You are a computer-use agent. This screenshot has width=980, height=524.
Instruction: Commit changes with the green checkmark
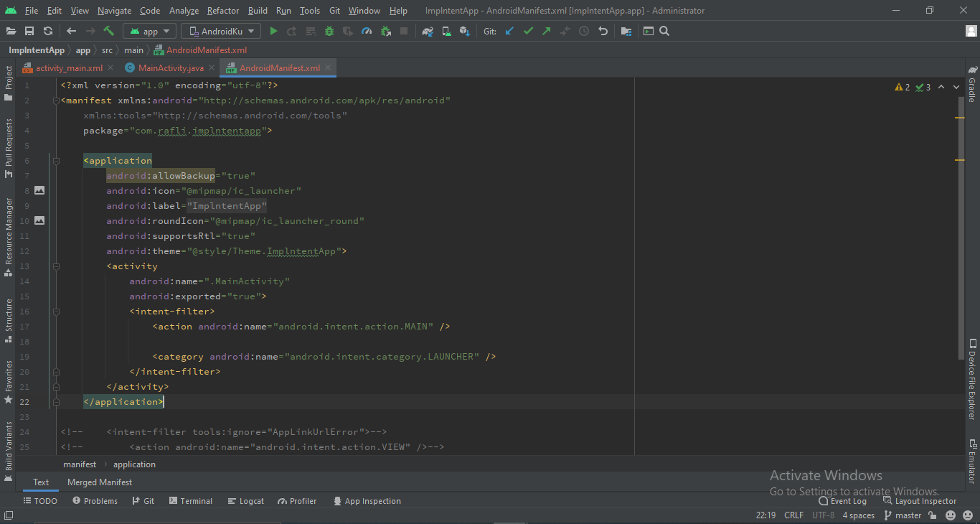528,31
